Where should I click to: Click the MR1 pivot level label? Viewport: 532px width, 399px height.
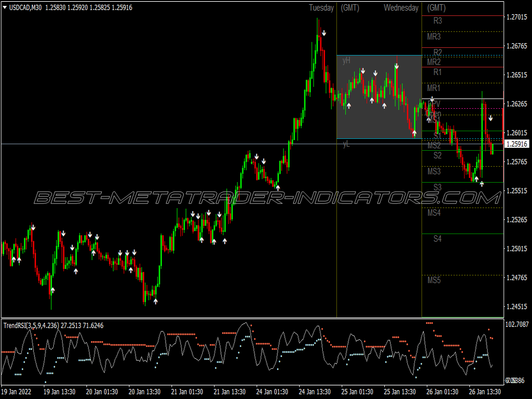434,88
